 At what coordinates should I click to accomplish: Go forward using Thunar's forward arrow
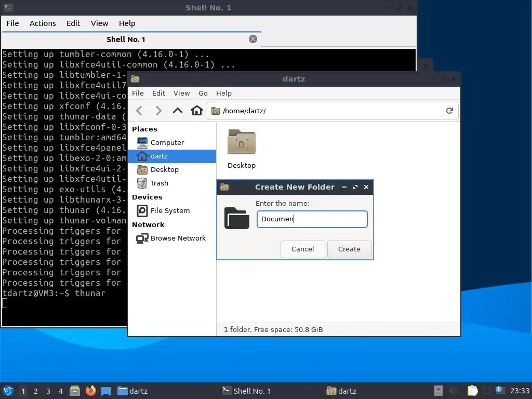tap(158, 111)
